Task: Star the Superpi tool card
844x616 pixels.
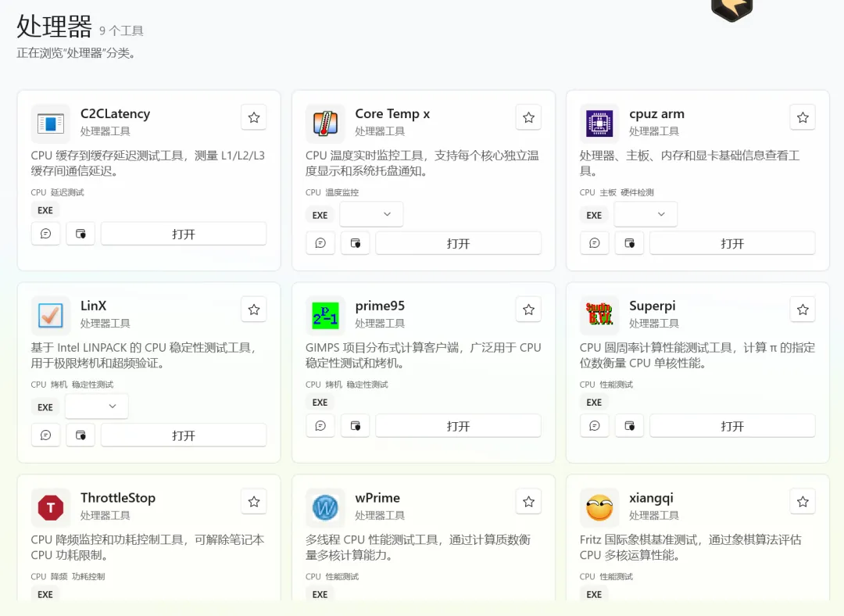Action: [x=803, y=310]
